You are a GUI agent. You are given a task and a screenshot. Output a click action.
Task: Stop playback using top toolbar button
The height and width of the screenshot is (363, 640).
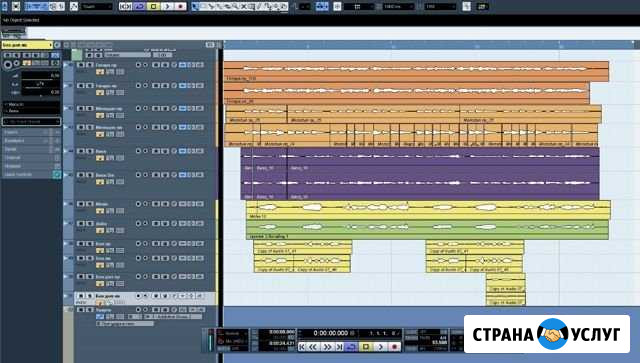[x=153, y=7]
